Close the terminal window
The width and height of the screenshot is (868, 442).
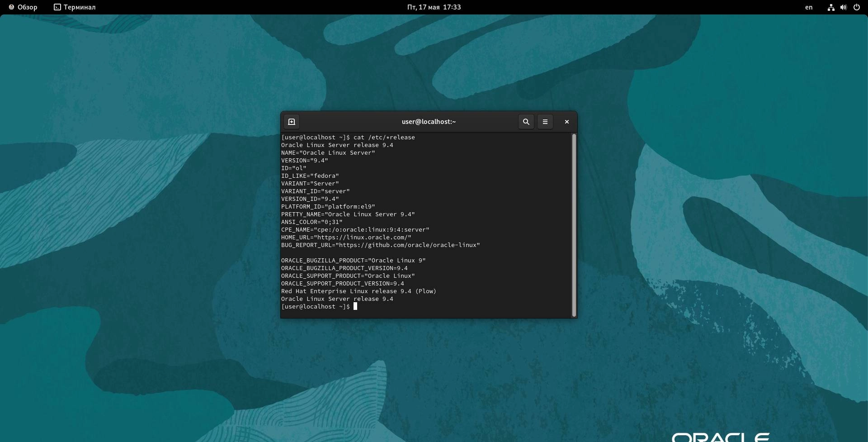(567, 122)
